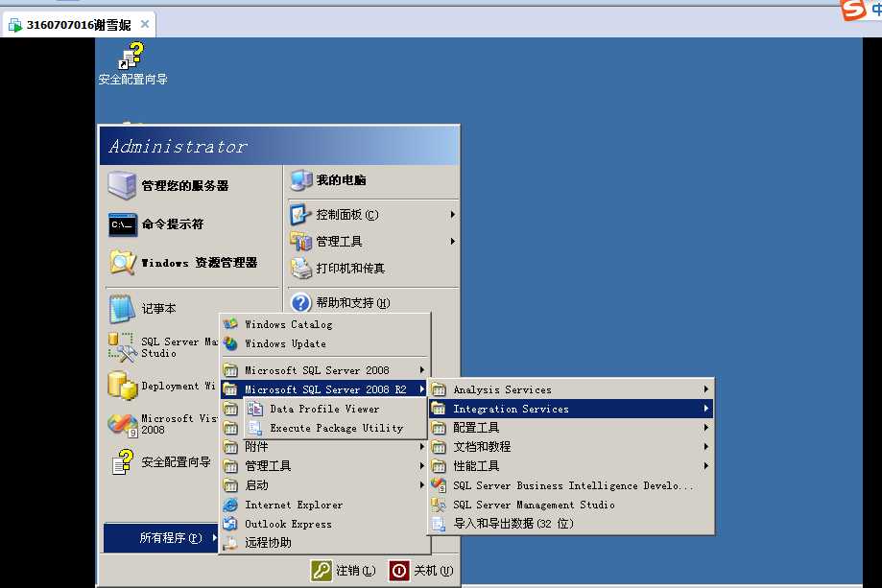Click the Data Profile Viewer label

[324, 409]
